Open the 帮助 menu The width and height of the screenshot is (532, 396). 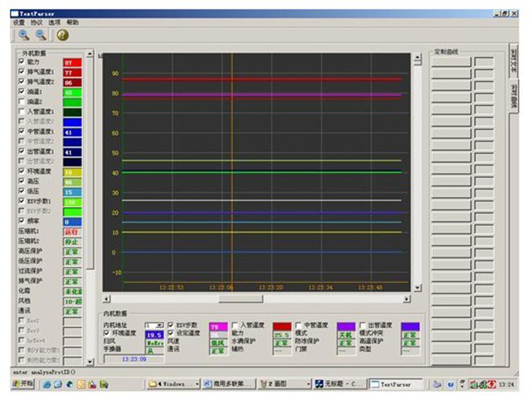[x=72, y=23]
